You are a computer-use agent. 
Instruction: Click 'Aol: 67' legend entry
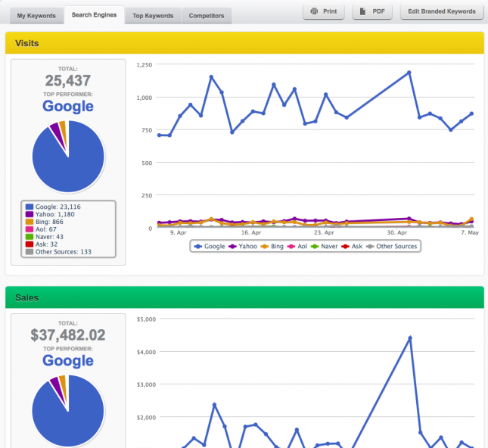coord(45,229)
